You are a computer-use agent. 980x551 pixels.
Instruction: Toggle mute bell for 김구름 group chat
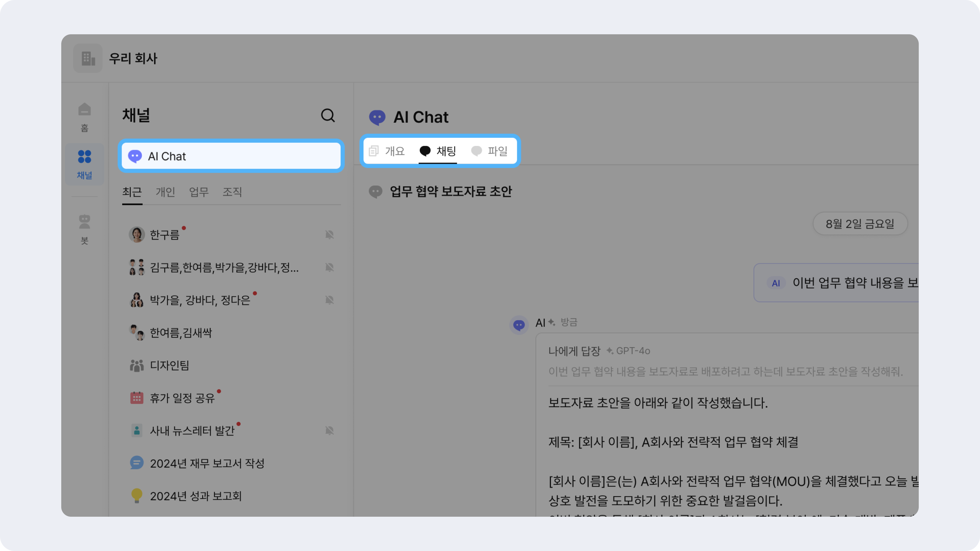click(x=330, y=267)
